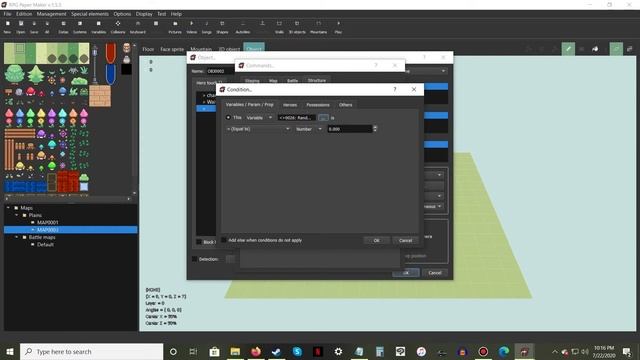
Task: Switch to Possessions tab in Condition dialog
Action: (318, 105)
